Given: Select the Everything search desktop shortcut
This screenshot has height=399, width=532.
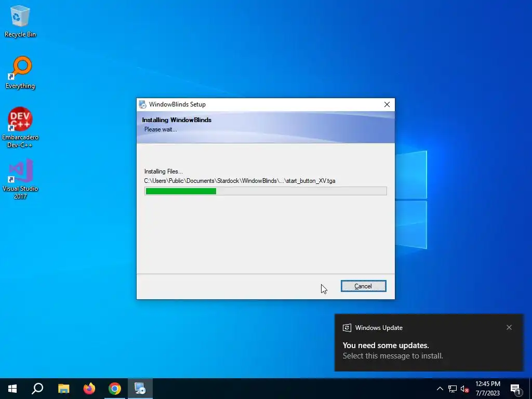Looking at the screenshot, I should pos(20,73).
